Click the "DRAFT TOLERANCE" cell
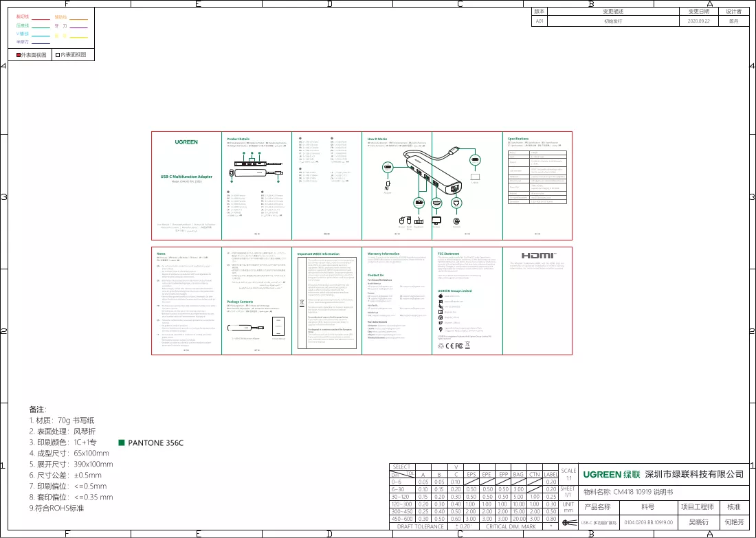 point(421,526)
